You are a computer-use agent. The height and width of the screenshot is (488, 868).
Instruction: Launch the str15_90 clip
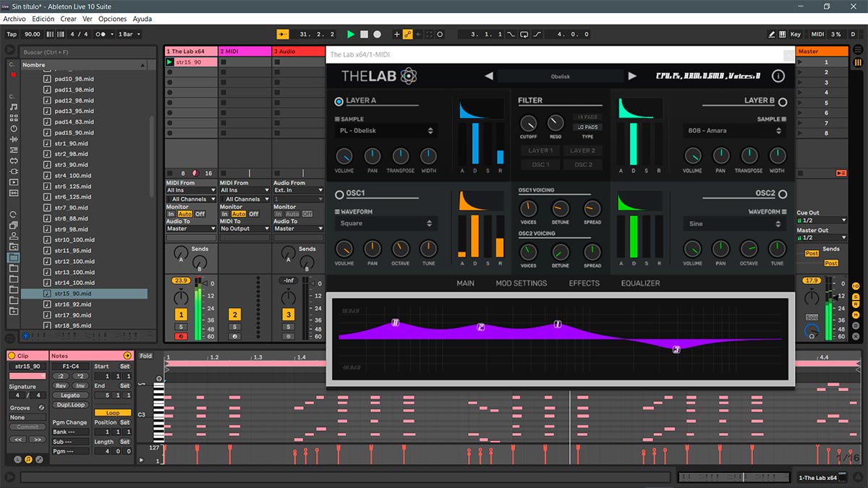click(170, 62)
